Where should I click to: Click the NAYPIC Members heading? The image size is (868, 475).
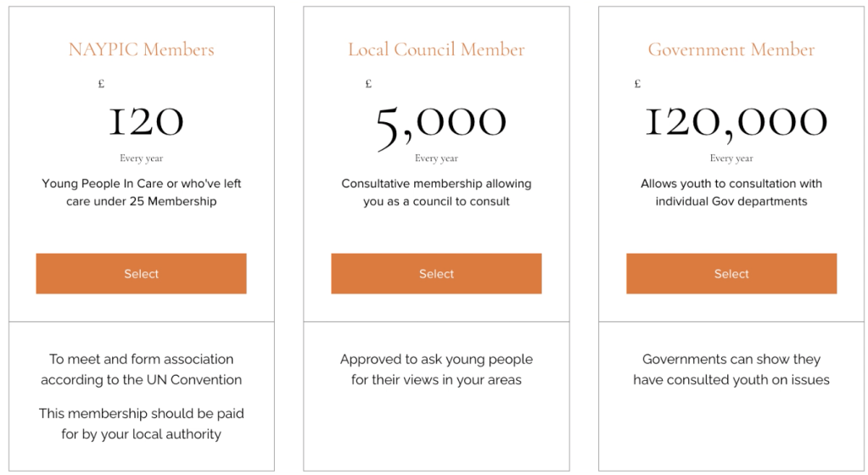coord(141,50)
